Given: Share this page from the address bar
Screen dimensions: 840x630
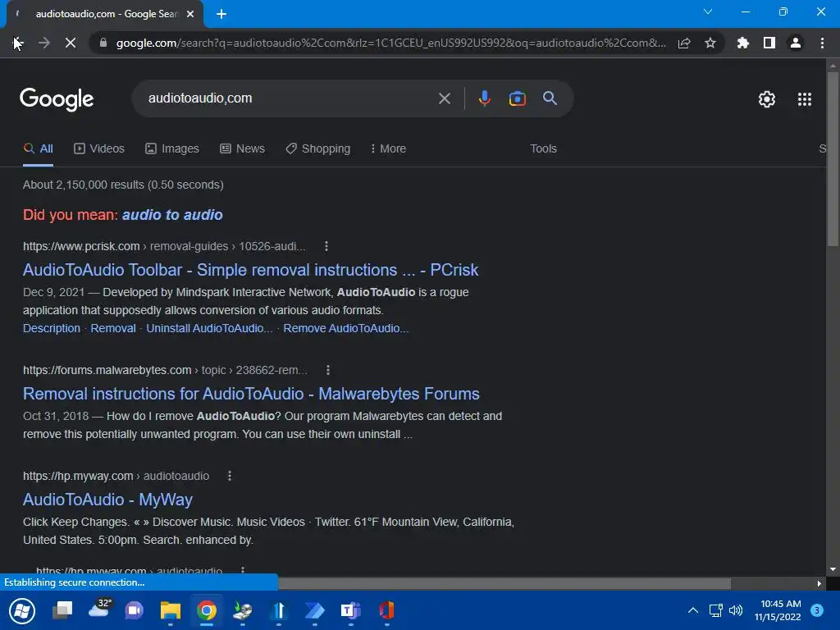Looking at the screenshot, I should point(684,43).
